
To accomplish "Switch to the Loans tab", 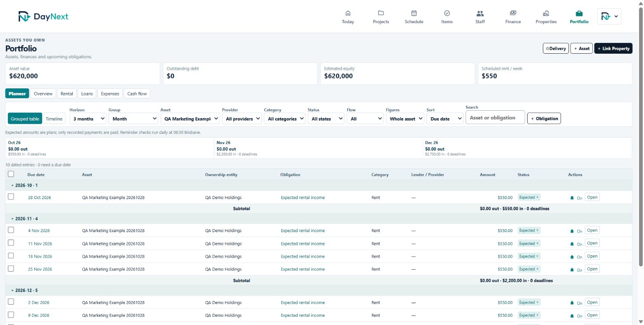I will pos(87,94).
